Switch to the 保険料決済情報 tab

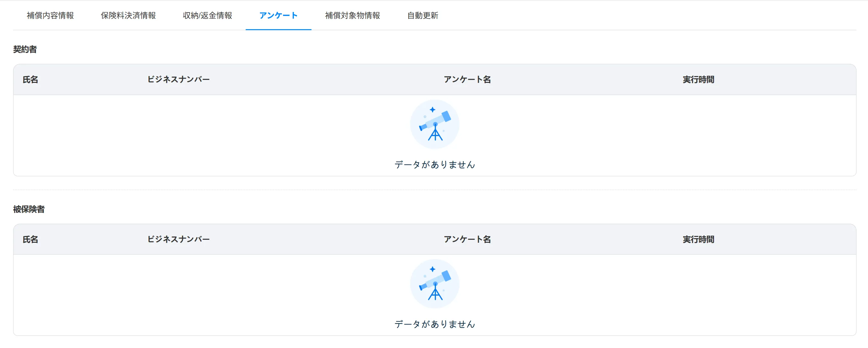[128, 15]
